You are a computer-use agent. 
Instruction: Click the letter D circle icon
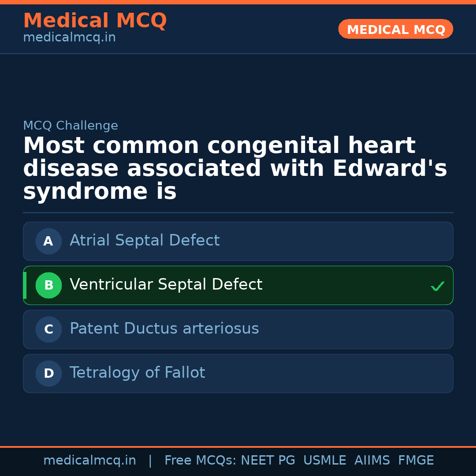tap(48, 373)
